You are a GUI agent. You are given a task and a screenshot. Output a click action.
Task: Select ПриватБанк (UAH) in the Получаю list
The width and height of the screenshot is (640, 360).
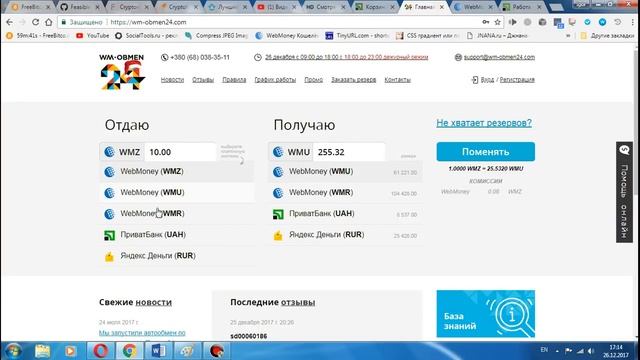pyautogui.click(x=345, y=213)
